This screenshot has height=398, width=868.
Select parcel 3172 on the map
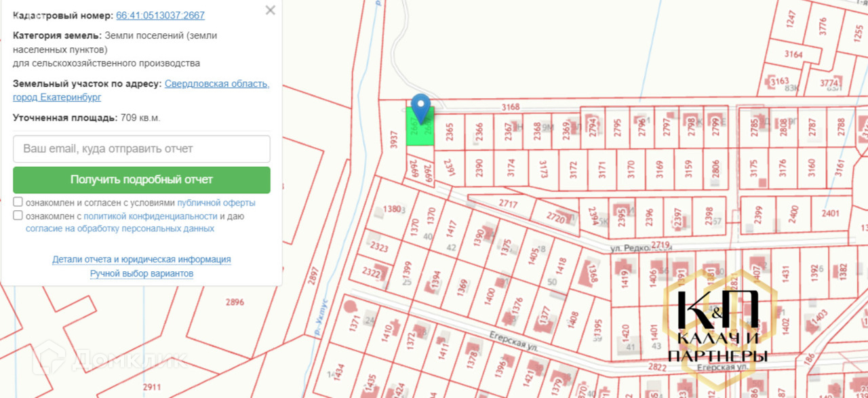pyautogui.click(x=573, y=168)
